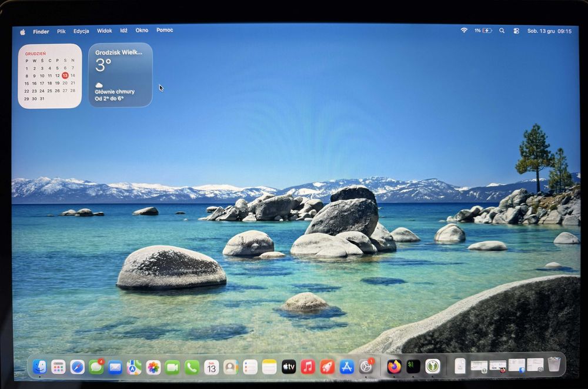Click Głównie chmury weather condition text
588x389 pixels.
pyautogui.click(x=115, y=92)
